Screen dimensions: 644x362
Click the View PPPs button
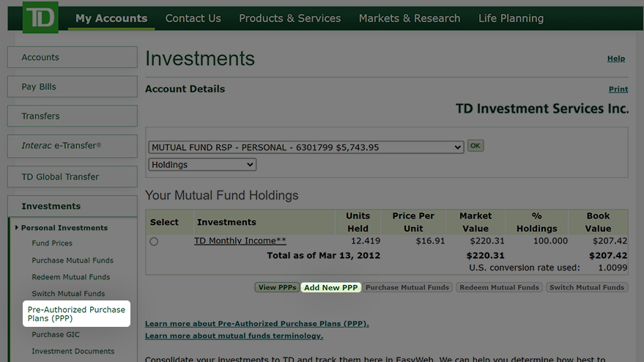coord(277,287)
